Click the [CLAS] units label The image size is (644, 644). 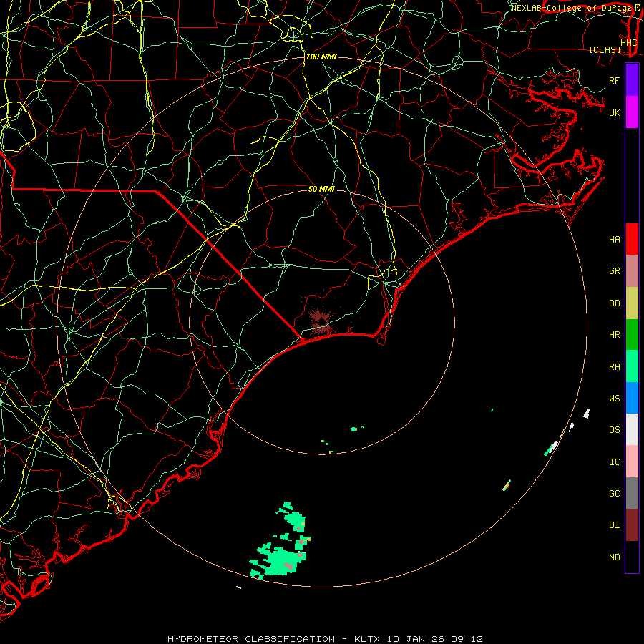tap(605, 50)
